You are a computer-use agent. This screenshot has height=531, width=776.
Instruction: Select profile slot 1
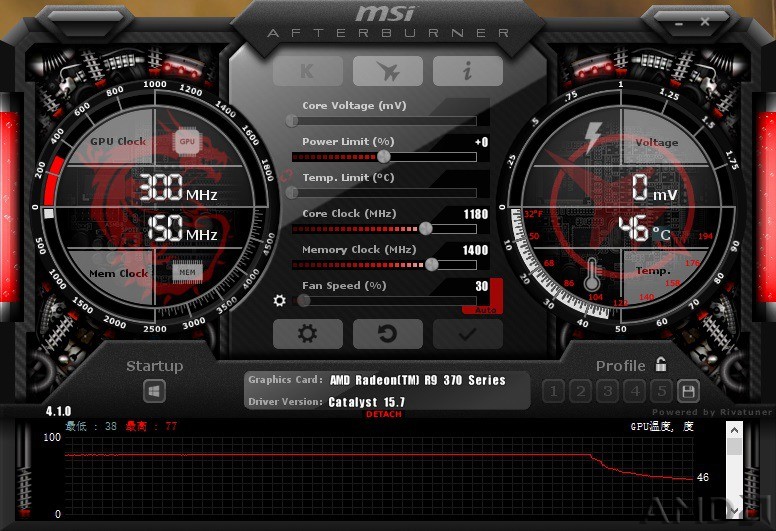coord(554,391)
